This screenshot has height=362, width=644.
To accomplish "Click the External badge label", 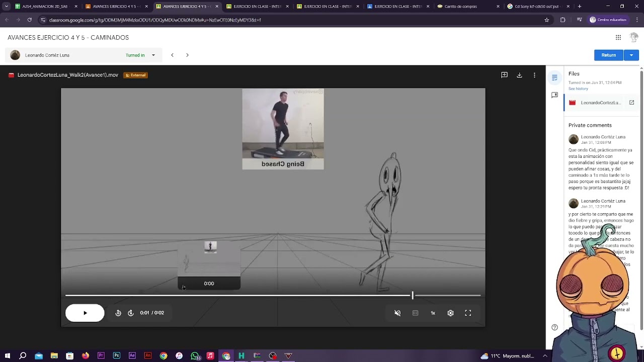I will pyautogui.click(x=135, y=75).
